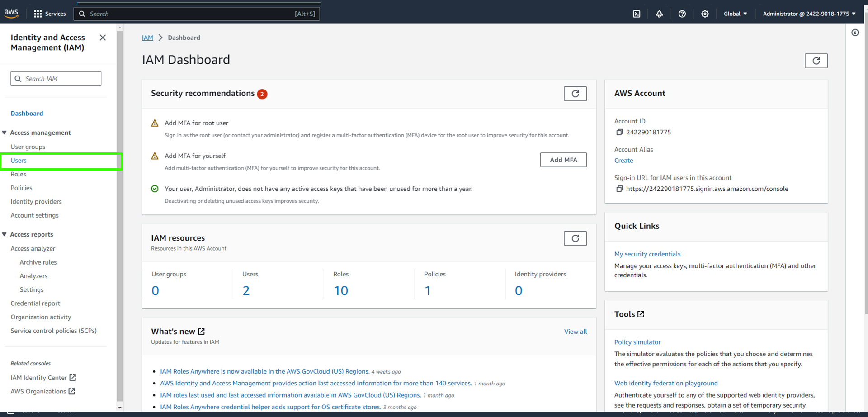This screenshot has width=868, height=417.
Task: Open the notifications bell icon
Action: (x=659, y=14)
